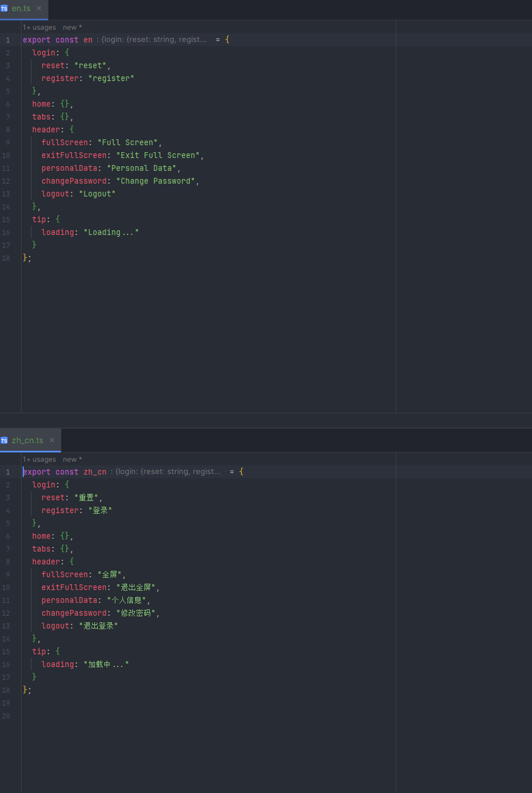The width and height of the screenshot is (532, 793).
Task: Click the "加载中..." string value
Action: (x=106, y=664)
